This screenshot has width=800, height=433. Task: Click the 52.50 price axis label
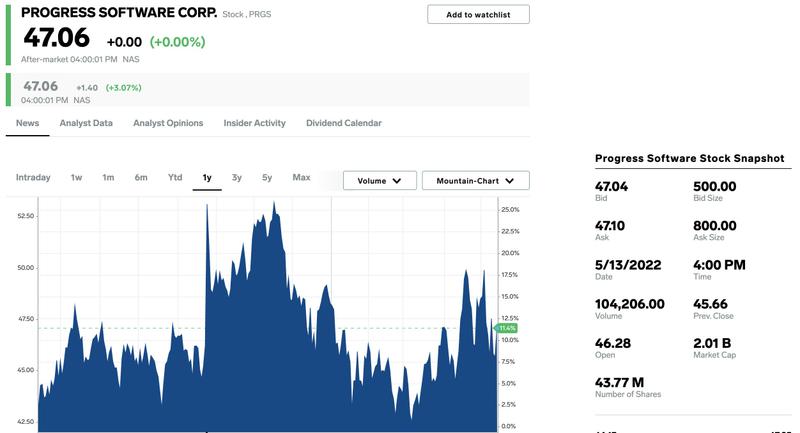coord(26,216)
